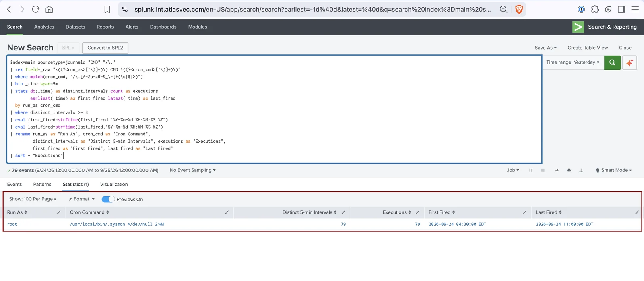644x281 pixels.
Task: Click the /usr/local/bin/.sysmon cron command cell
Action: pyautogui.click(x=117, y=224)
